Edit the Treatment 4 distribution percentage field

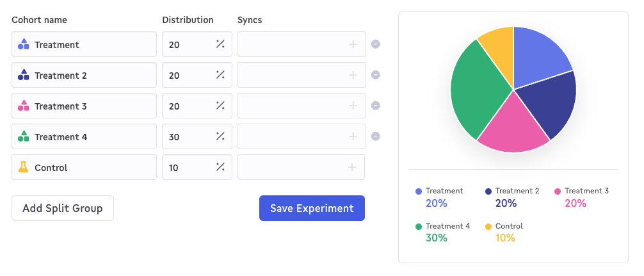(x=189, y=137)
